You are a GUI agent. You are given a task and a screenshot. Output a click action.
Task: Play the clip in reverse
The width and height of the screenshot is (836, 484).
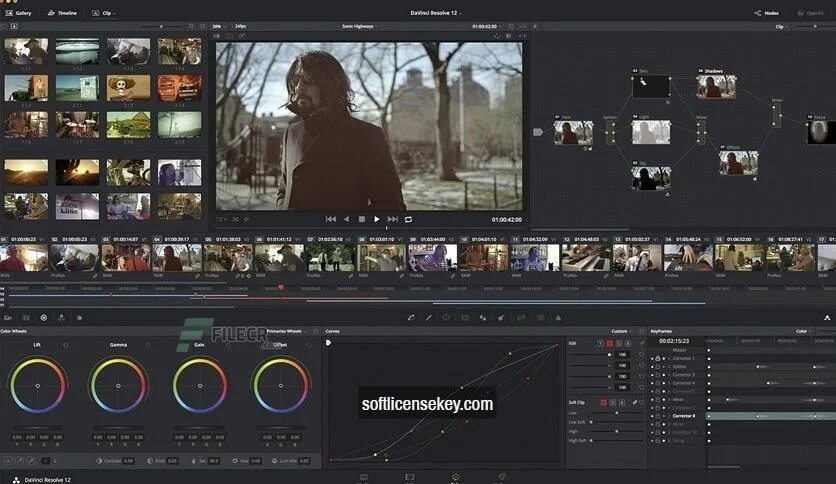click(x=347, y=219)
